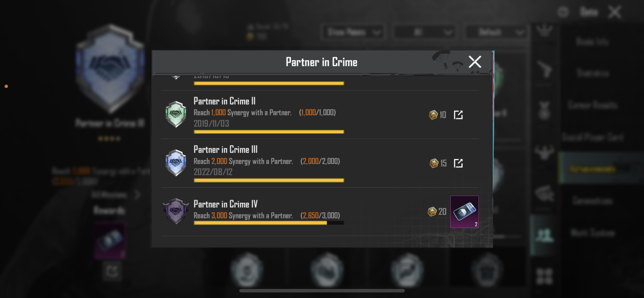The width and height of the screenshot is (644, 298).
Task: Close the background profile screen with X
Action: [x=615, y=12]
